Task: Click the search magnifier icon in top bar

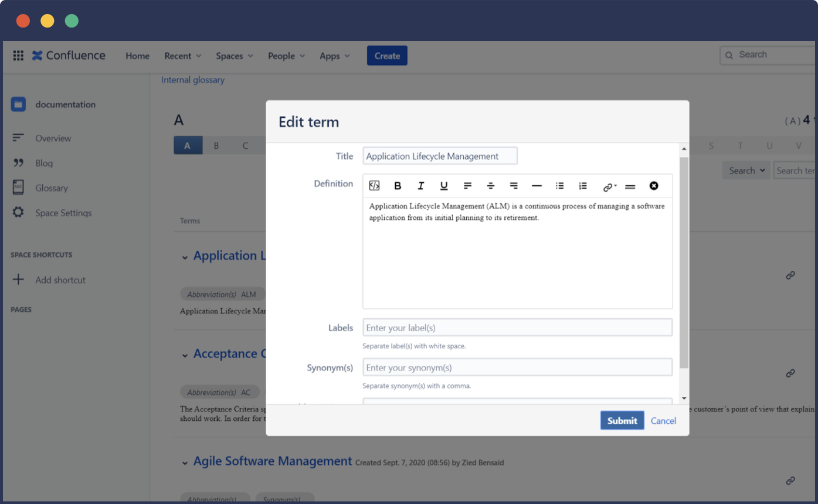Action: point(729,55)
